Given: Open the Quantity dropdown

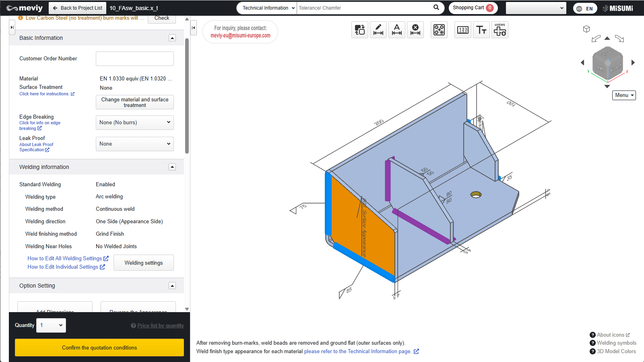Looking at the screenshot, I should [51, 325].
